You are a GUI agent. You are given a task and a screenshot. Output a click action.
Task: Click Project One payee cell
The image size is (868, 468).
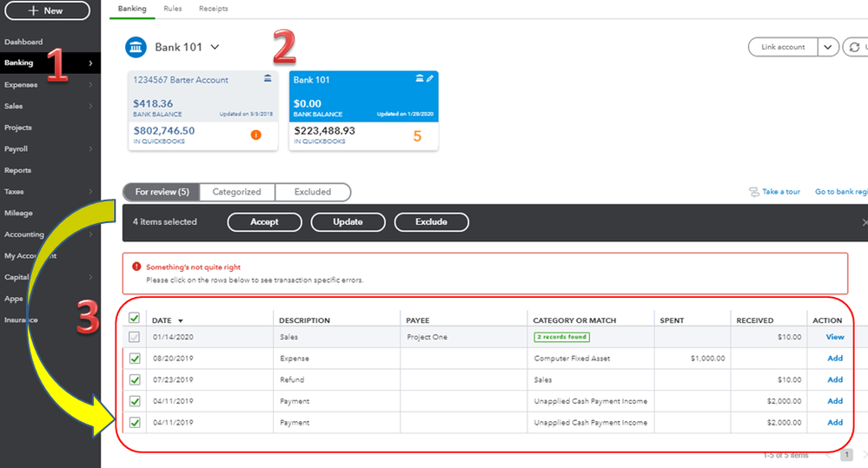click(427, 337)
